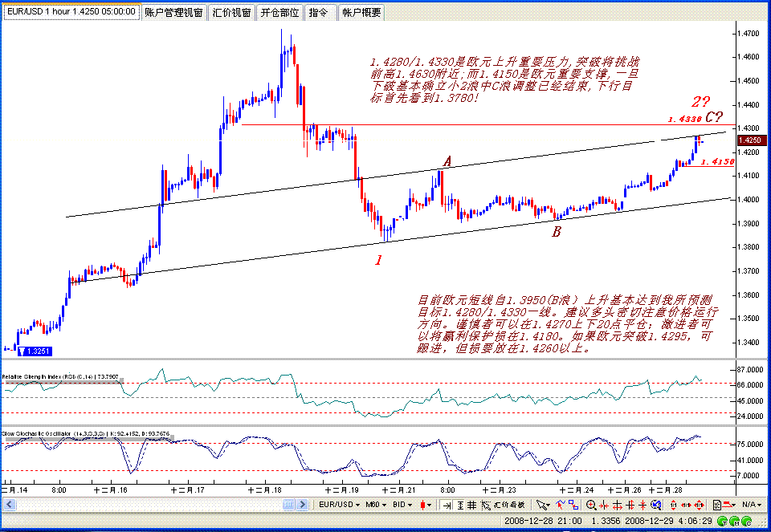
Task: Select the EUR/USD 1 hour chart tab
Action: tap(71, 11)
